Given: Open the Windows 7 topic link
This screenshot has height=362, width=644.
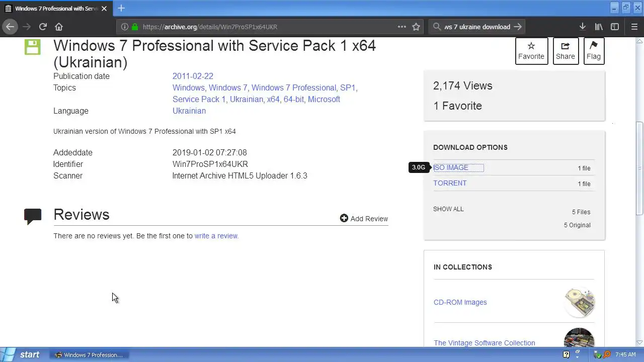Looking at the screenshot, I should [228, 87].
